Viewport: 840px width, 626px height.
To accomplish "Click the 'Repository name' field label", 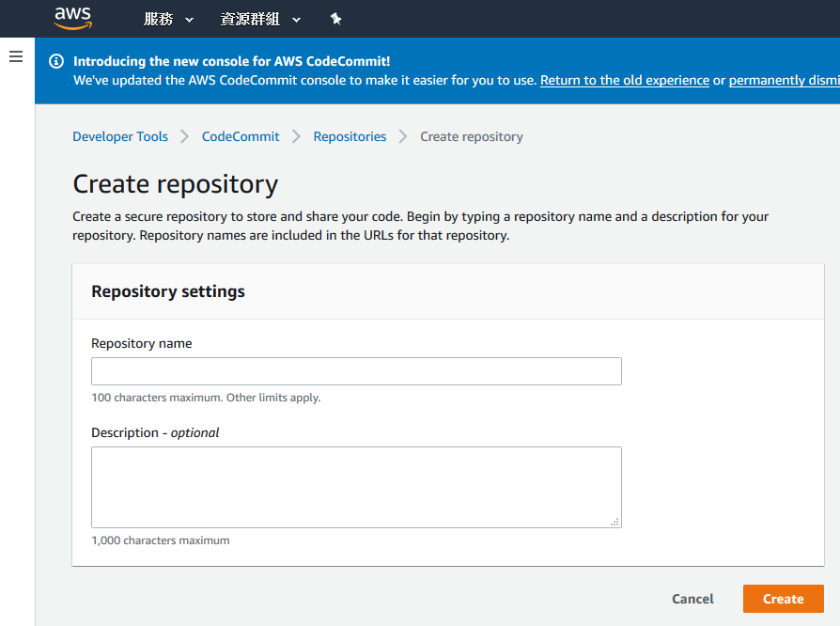I will 142,344.
